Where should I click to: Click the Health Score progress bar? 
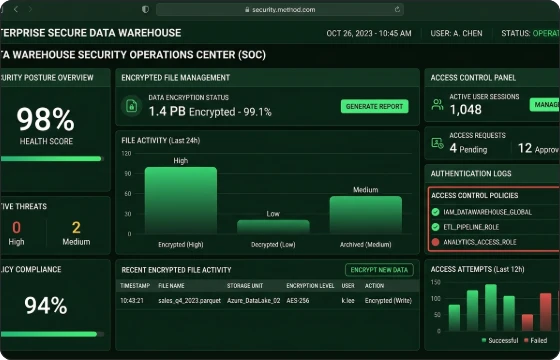pos(52,159)
